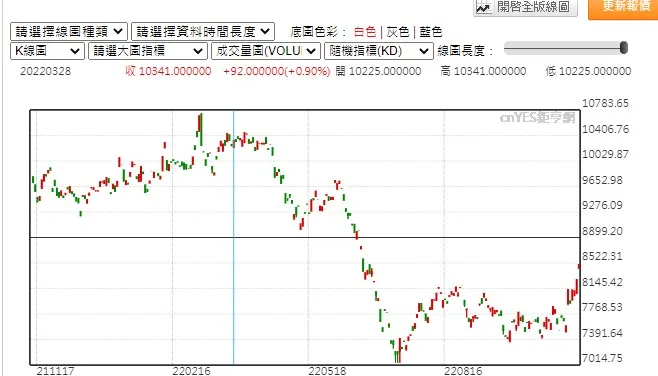Click the x-axis date 220518
This screenshot has height=376, width=658.
point(327,371)
